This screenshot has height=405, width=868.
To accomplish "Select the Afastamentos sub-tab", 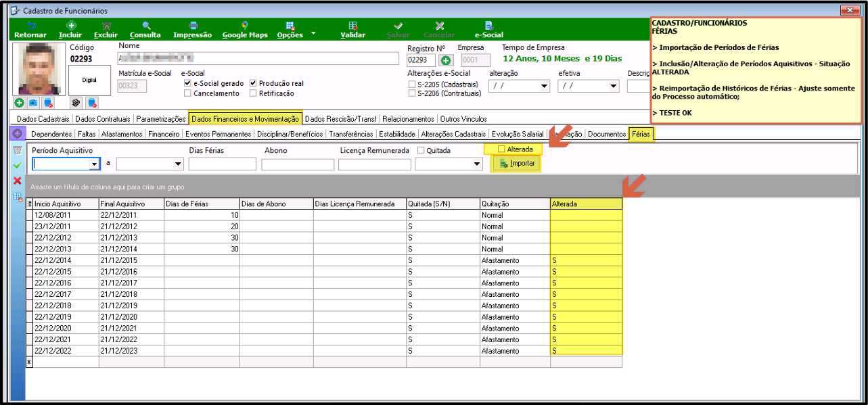I will pos(122,134).
